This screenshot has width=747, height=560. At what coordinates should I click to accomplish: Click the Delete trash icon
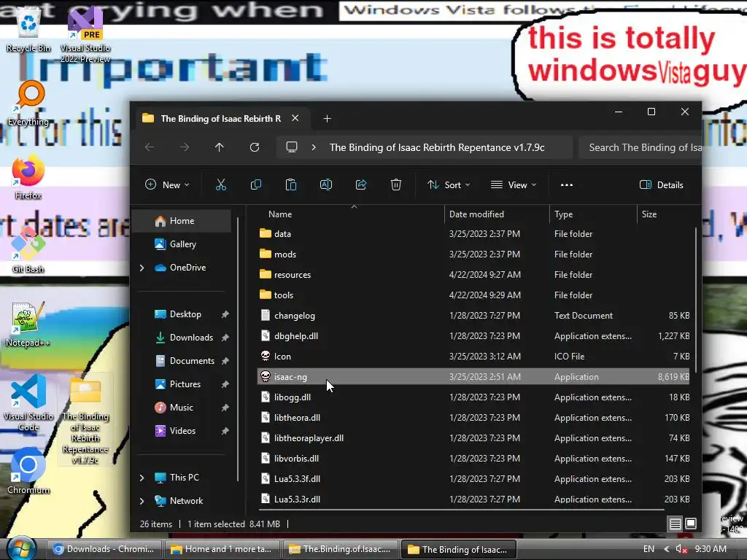tap(396, 184)
